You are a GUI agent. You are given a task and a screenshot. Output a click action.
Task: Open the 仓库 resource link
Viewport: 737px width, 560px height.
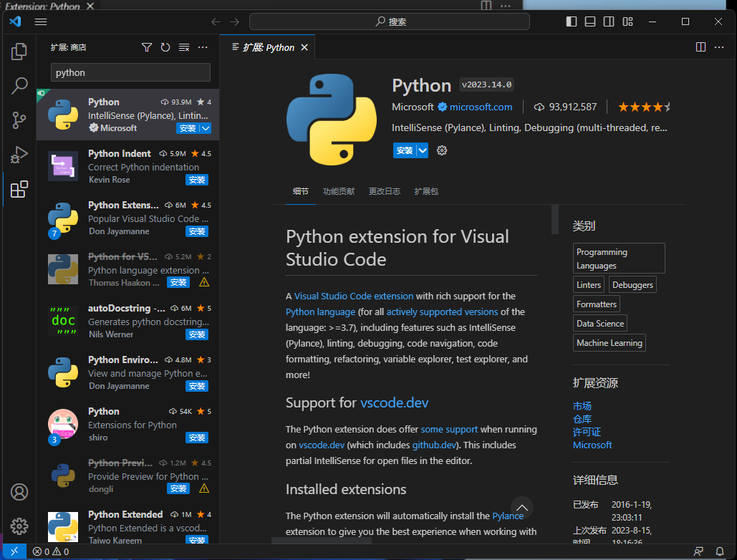[582, 419]
